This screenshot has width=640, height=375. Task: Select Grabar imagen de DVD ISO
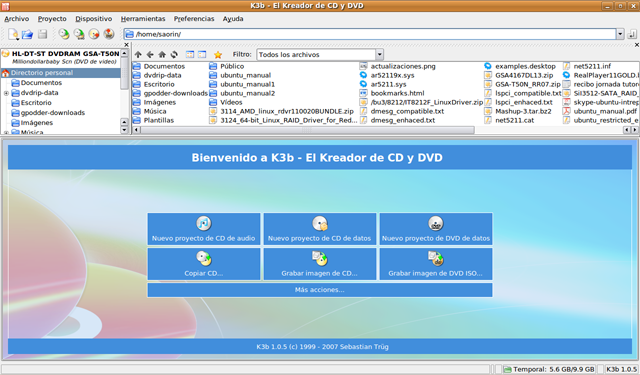click(x=436, y=264)
